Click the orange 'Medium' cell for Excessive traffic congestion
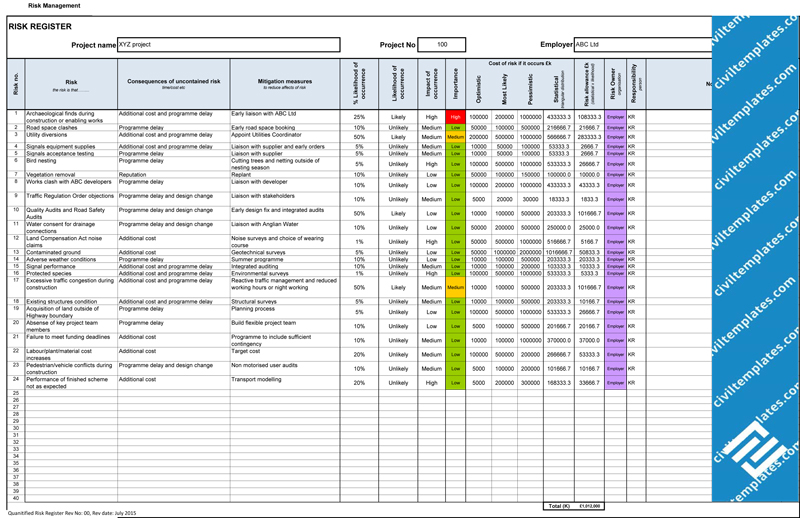This screenshot has width=800, height=518. tap(456, 287)
